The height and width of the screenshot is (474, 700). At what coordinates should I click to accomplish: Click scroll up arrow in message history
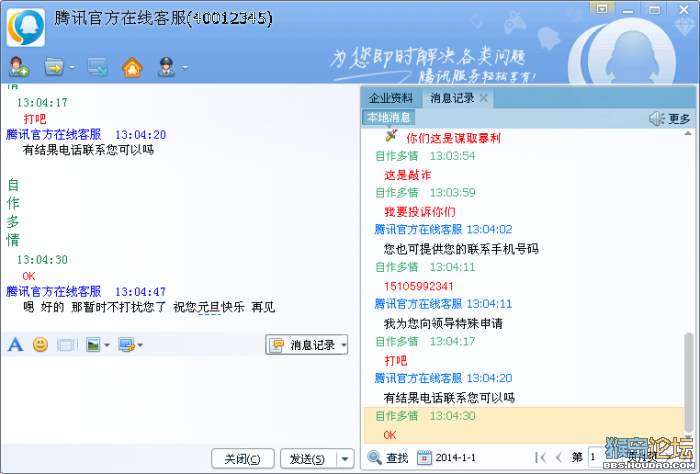[688, 133]
